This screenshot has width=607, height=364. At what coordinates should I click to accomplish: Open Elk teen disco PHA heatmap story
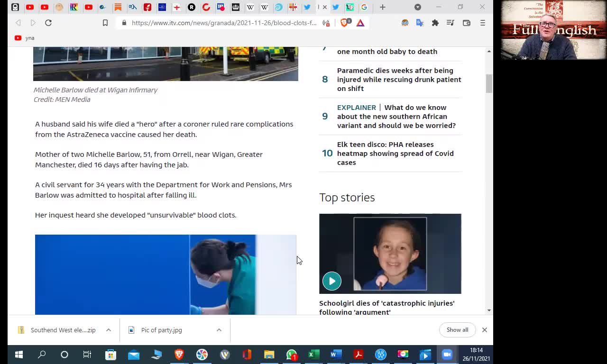point(395,153)
